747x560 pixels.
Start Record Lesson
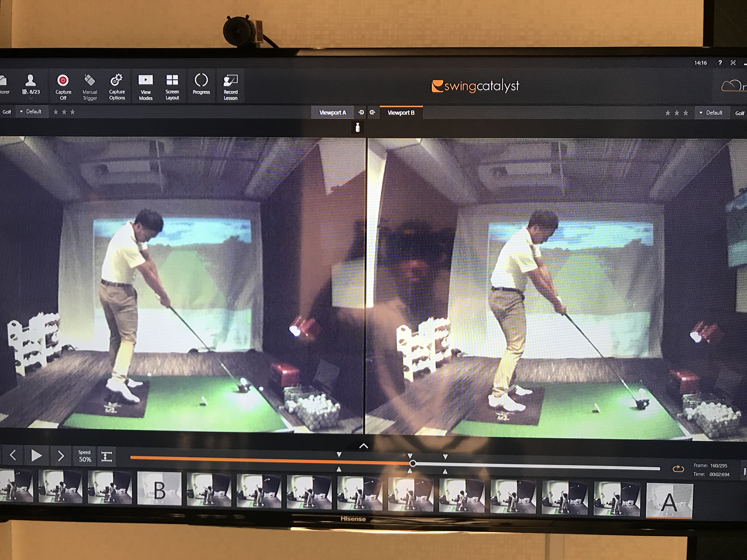coord(230,87)
